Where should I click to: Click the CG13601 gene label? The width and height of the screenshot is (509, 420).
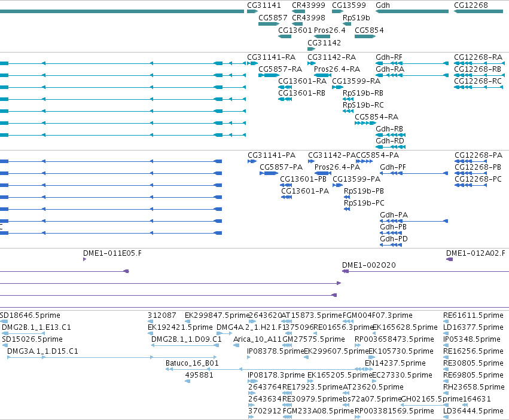click(295, 30)
